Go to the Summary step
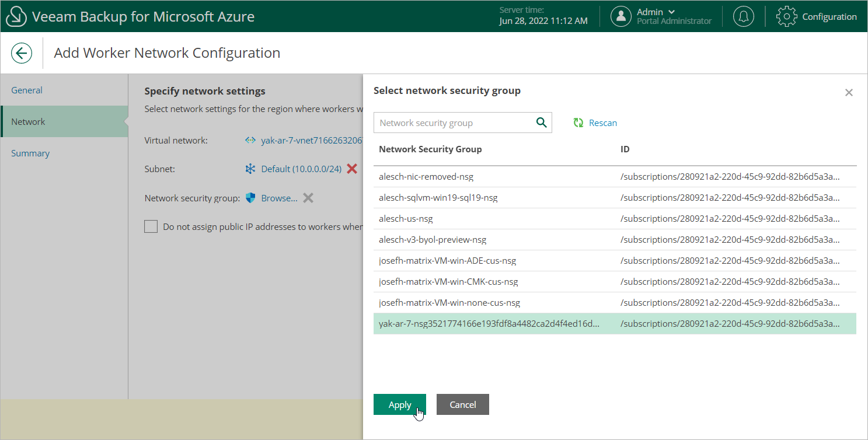This screenshot has width=868, height=440. coord(30,153)
